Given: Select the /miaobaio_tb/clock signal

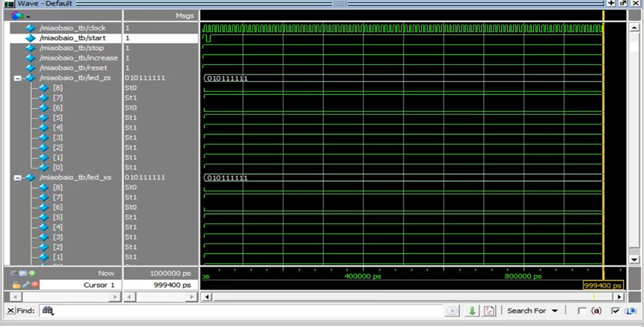Looking at the screenshot, I should coord(72,28).
